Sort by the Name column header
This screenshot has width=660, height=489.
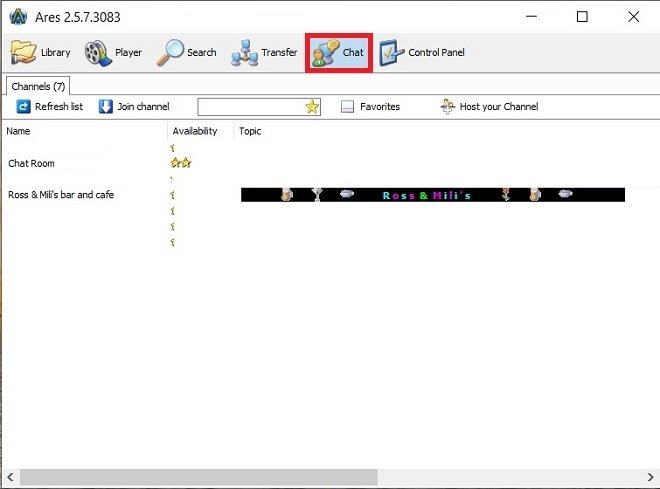(84, 131)
